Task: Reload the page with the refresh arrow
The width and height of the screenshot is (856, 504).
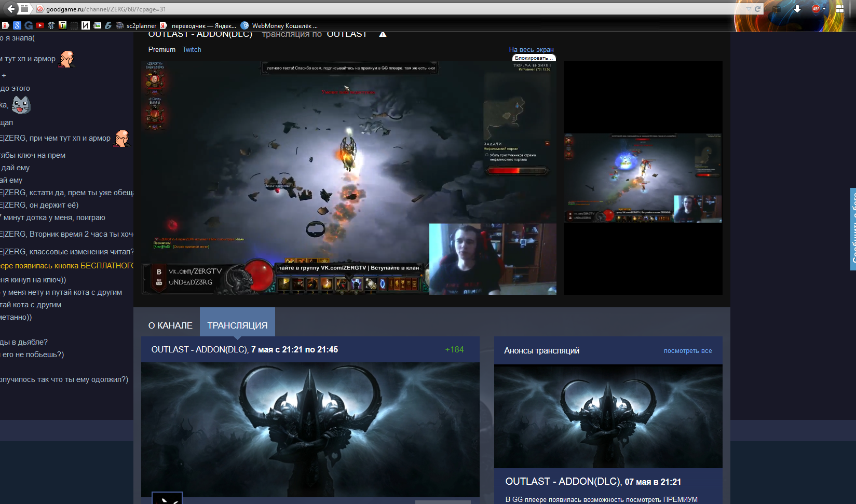Action: tap(757, 9)
